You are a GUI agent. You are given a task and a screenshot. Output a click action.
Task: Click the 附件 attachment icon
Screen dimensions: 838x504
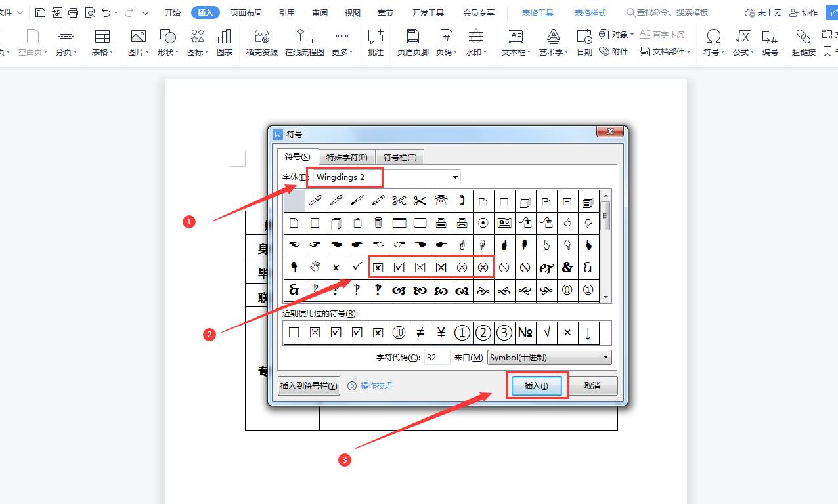(x=613, y=51)
